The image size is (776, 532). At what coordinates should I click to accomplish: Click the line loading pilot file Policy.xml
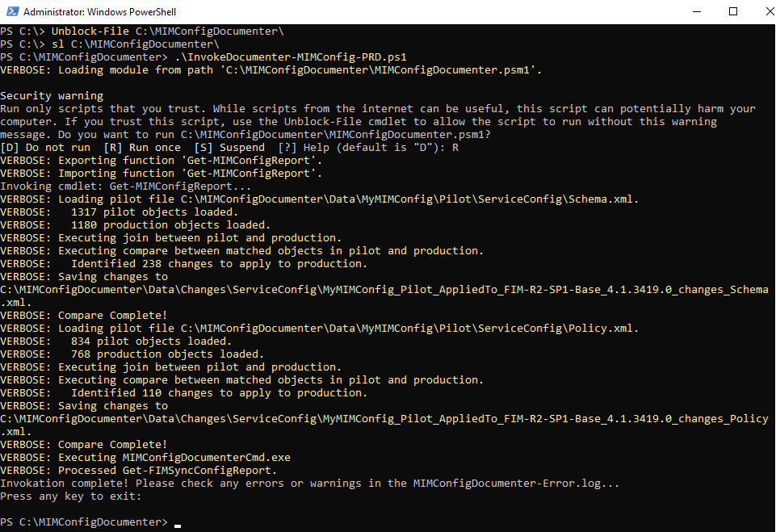(x=319, y=328)
